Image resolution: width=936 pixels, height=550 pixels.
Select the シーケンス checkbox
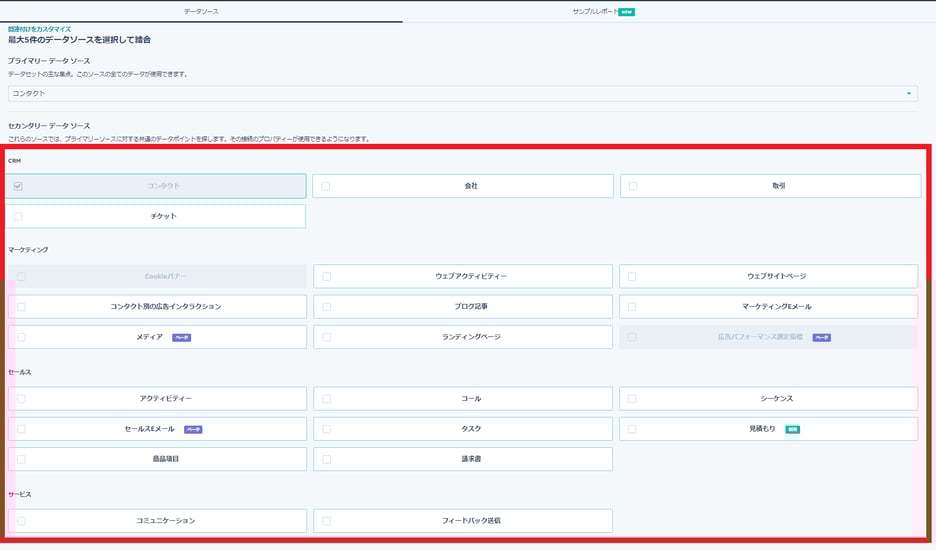pyautogui.click(x=632, y=398)
